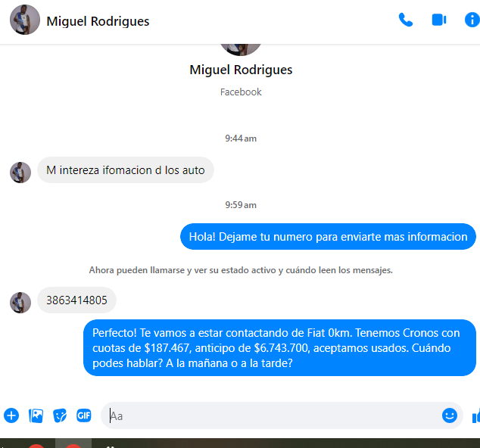Click the 'Hola! Dejame tu numero' message
The width and height of the screenshot is (480, 448).
coord(328,237)
